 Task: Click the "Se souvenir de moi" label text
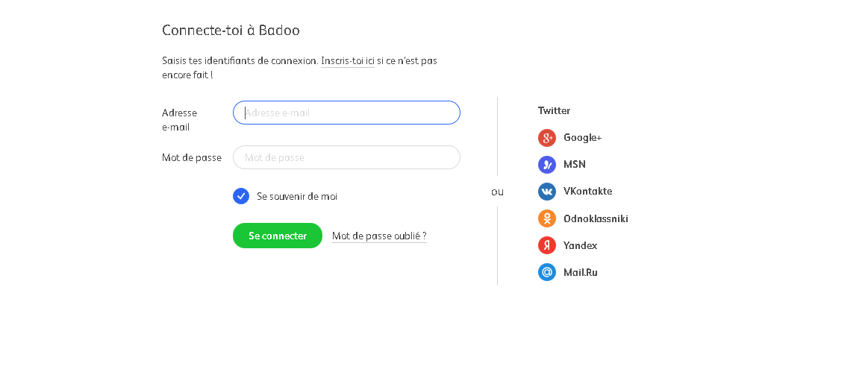click(297, 197)
